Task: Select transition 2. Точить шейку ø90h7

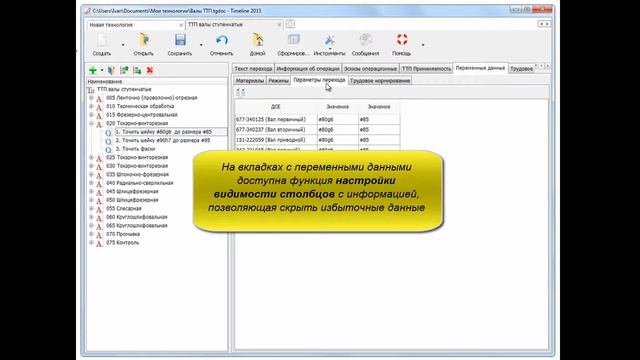Action: click(163, 140)
